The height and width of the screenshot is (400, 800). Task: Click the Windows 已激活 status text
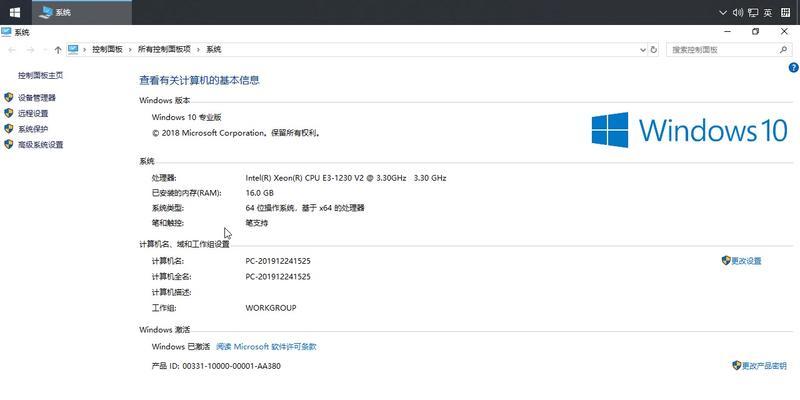181,346
